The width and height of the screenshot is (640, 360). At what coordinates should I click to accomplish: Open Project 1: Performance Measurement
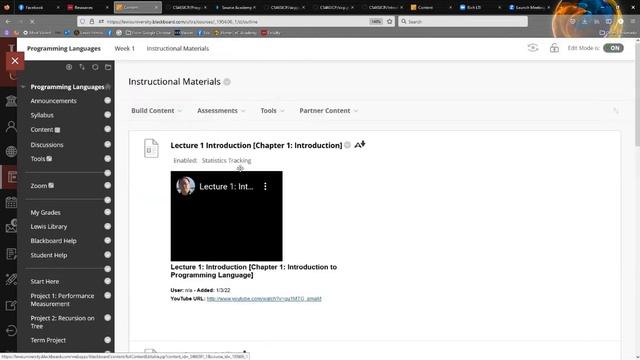click(x=62, y=300)
